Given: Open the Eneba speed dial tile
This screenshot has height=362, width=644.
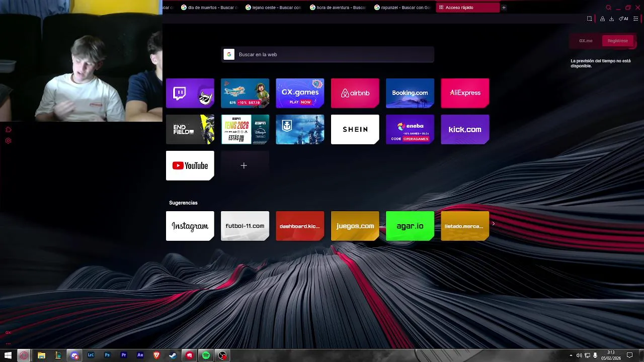Looking at the screenshot, I should (410, 129).
